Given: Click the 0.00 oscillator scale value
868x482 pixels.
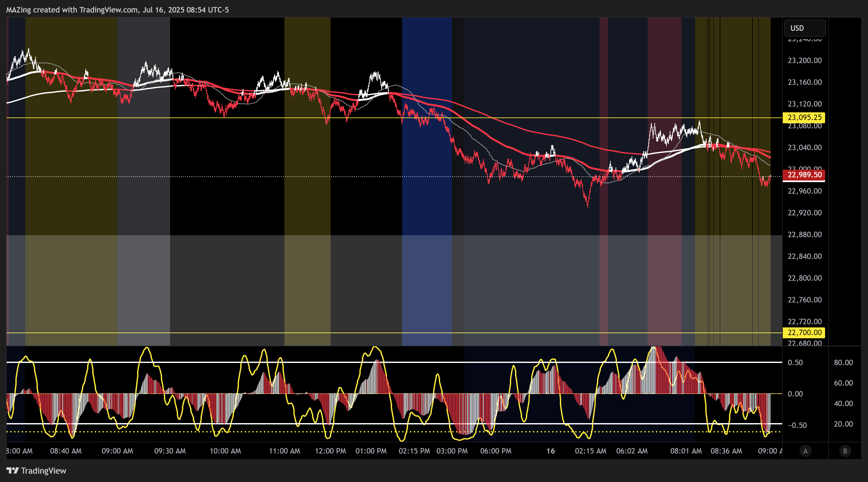Looking at the screenshot, I should tap(795, 394).
